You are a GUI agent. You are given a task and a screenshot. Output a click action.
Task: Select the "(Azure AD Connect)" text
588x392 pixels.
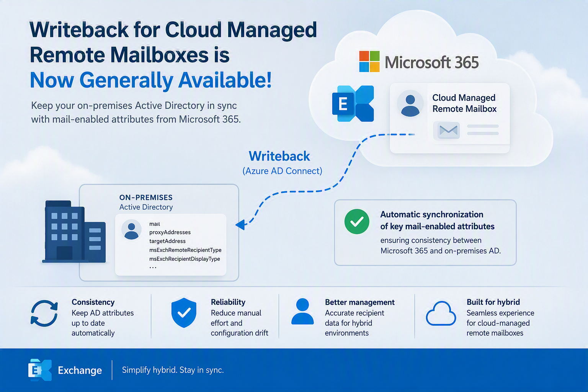pyautogui.click(x=283, y=171)
